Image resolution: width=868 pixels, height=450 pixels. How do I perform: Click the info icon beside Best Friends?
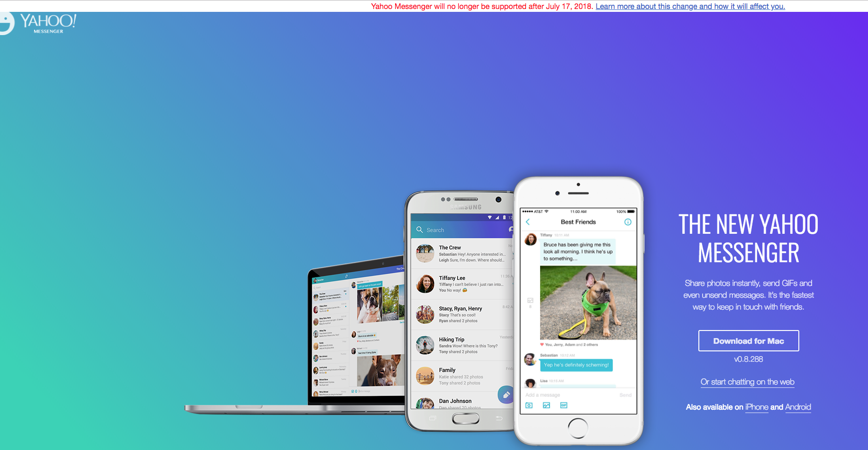(628, 222)
